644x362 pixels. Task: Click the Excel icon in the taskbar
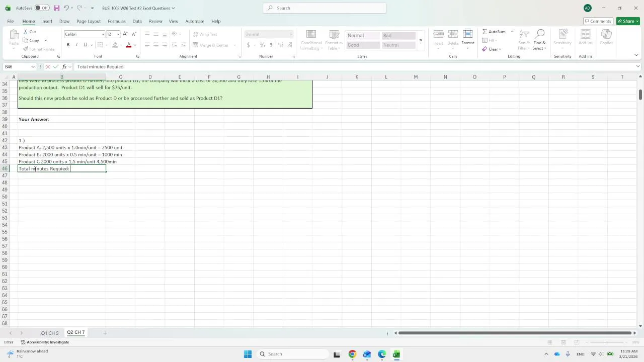(x=396, y=354)
